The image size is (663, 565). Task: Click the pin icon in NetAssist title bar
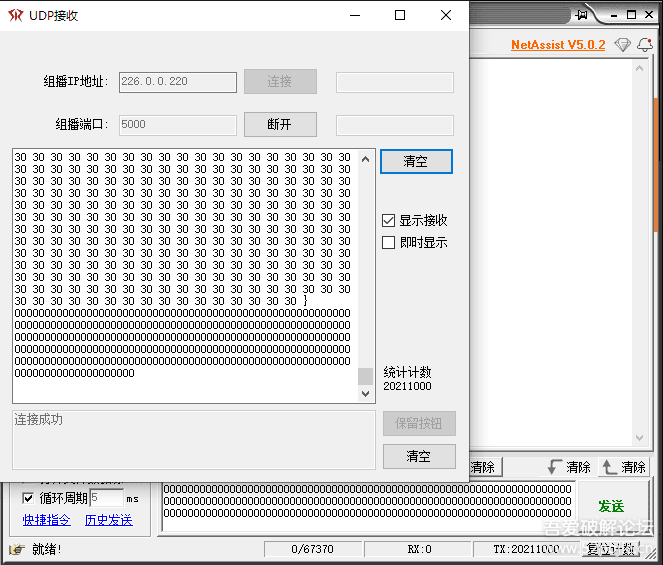(581, 15)
